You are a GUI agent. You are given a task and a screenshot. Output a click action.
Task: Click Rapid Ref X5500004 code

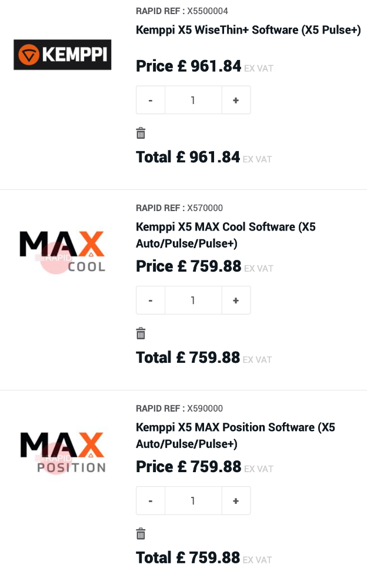208,11
